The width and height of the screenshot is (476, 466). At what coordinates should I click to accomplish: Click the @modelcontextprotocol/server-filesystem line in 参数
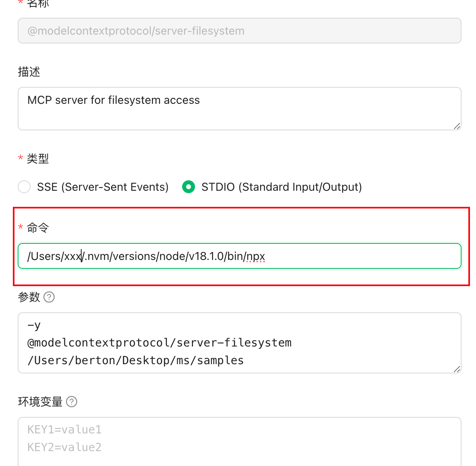click(x=159, y=343)
